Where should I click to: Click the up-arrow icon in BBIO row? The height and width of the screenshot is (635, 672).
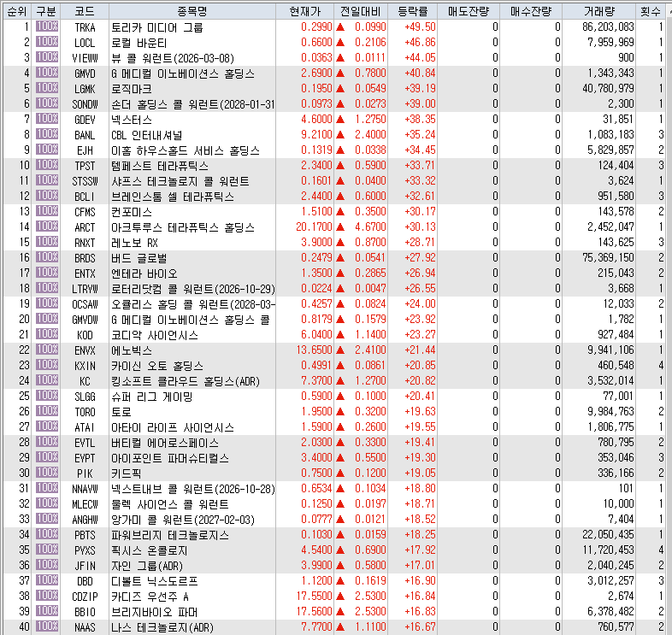[340, 611]
